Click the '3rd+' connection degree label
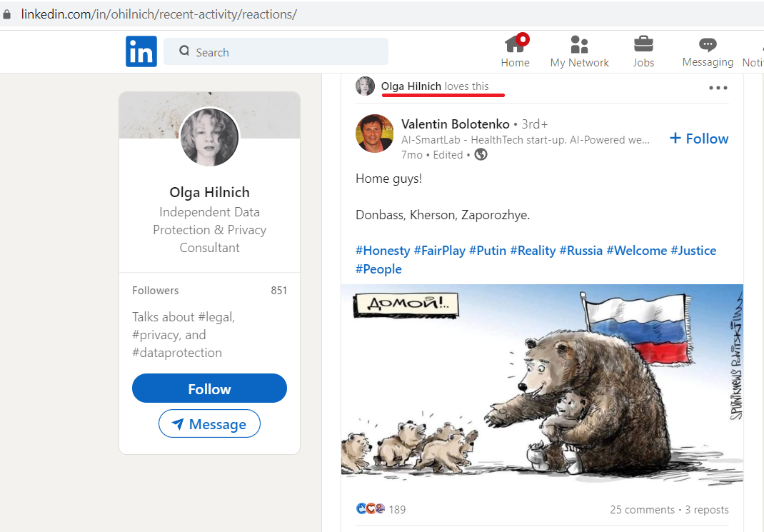This screenshot has width=764, height=532. point(535,124)
